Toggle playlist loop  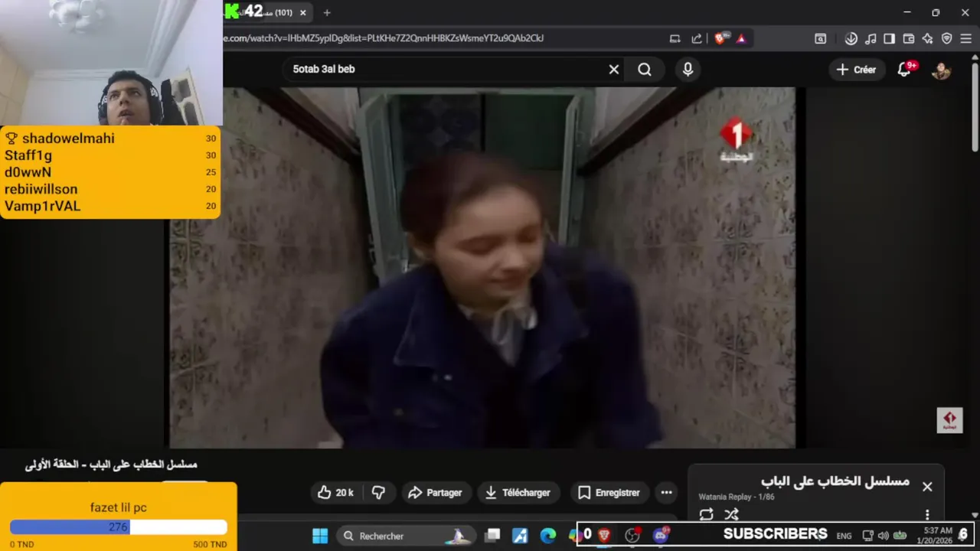pyautogui.click(x=706, y=514)
